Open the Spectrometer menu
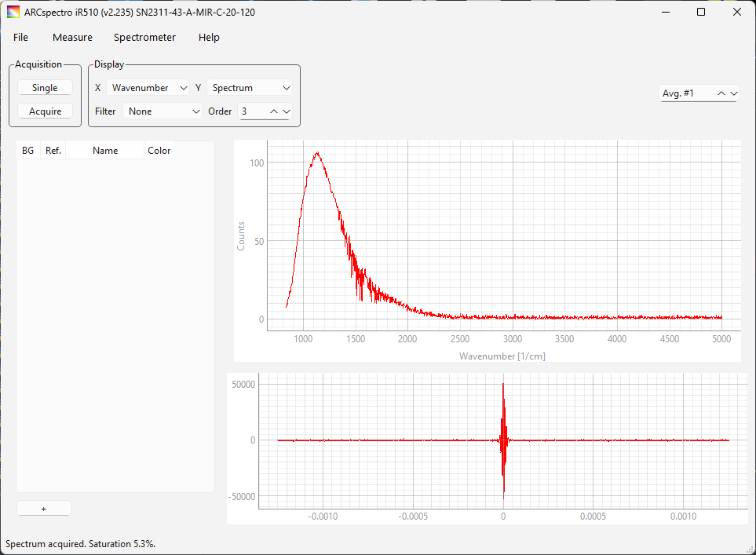The image size is (756, 555). (144, 38)
